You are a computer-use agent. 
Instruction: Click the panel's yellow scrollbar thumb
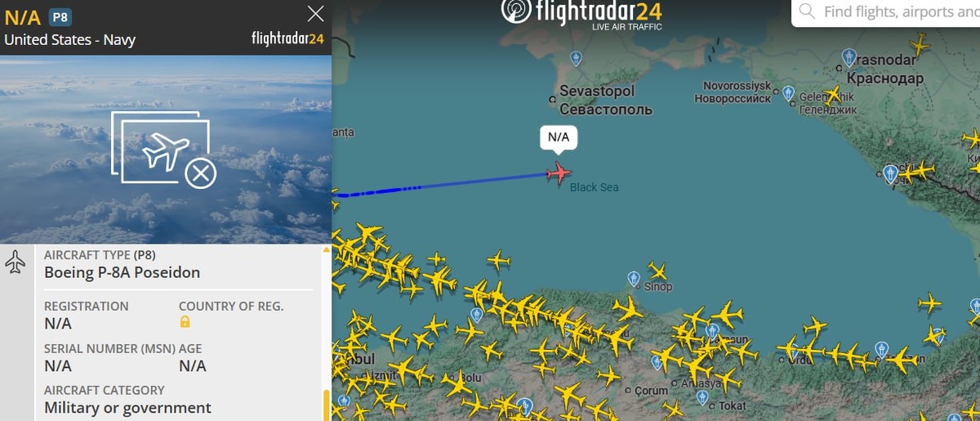click(327, 405)
